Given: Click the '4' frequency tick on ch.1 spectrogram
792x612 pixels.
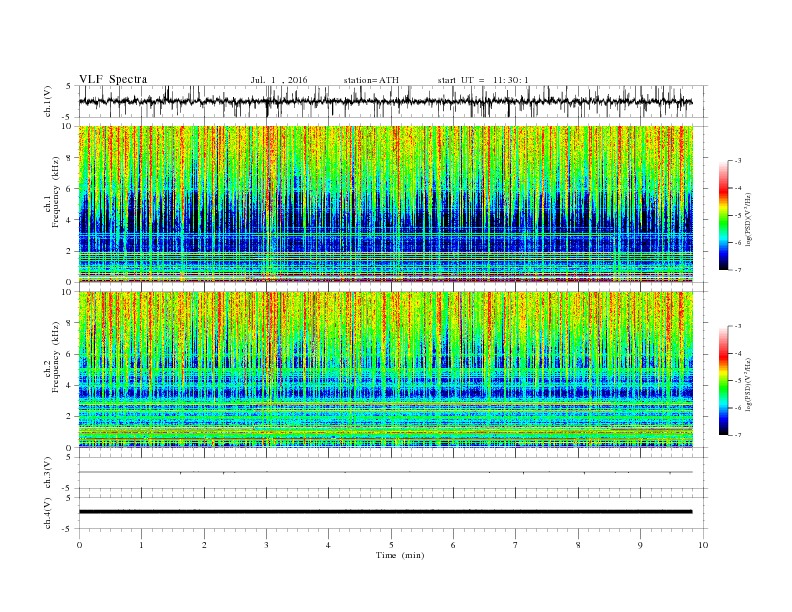Looking at the screenshot, I should point(70,220).
